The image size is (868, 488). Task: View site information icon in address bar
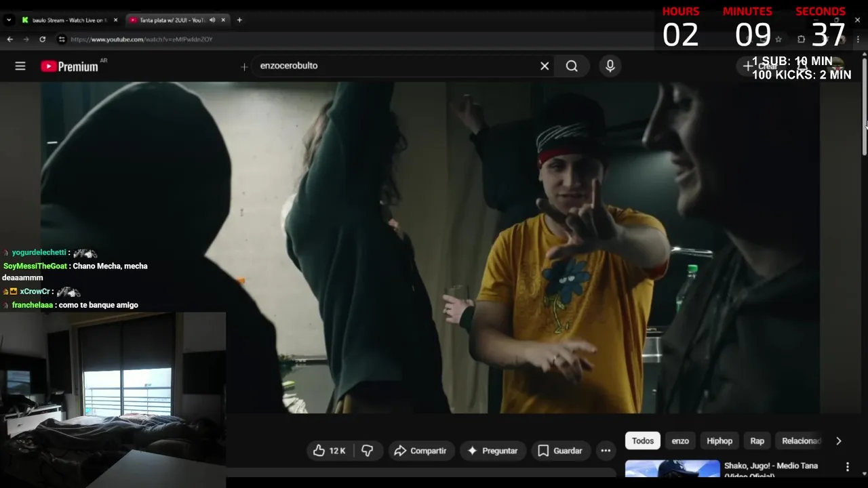61,39
